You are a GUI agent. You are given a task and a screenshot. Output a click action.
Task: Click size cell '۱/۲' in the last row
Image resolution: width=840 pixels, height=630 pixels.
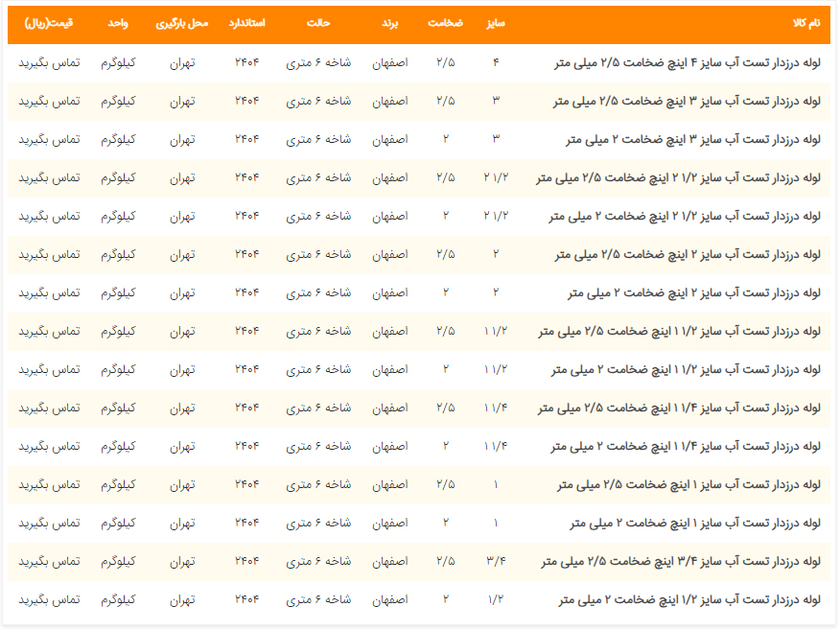pyautogui.click(x=496, y=600)
